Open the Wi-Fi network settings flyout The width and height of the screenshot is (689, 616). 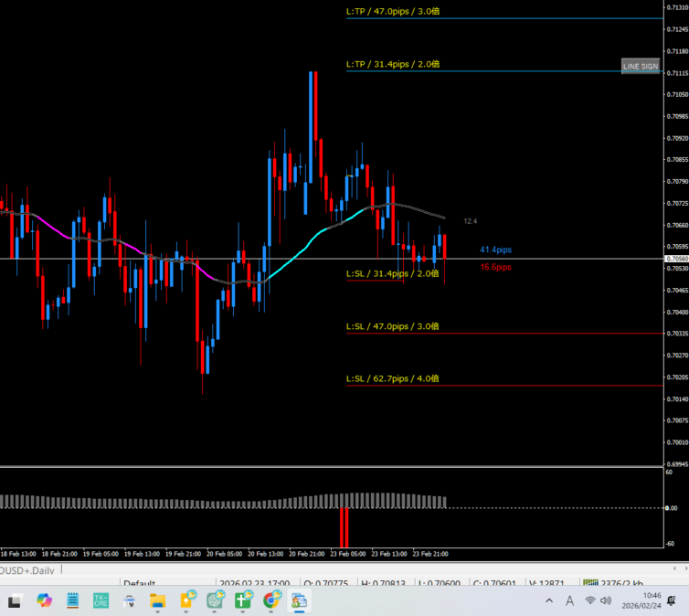590,600
